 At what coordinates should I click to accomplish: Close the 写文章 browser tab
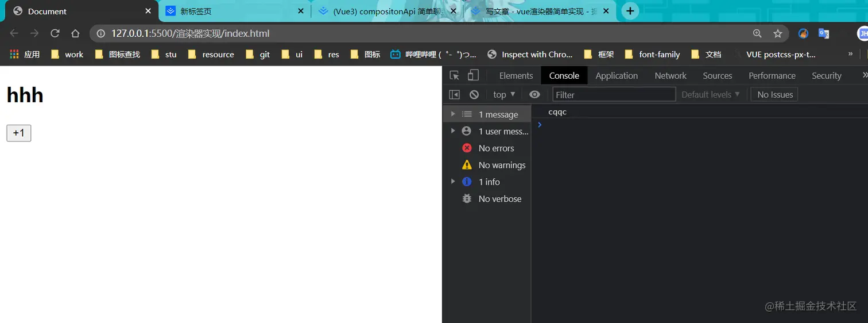(x=606, y=11)
